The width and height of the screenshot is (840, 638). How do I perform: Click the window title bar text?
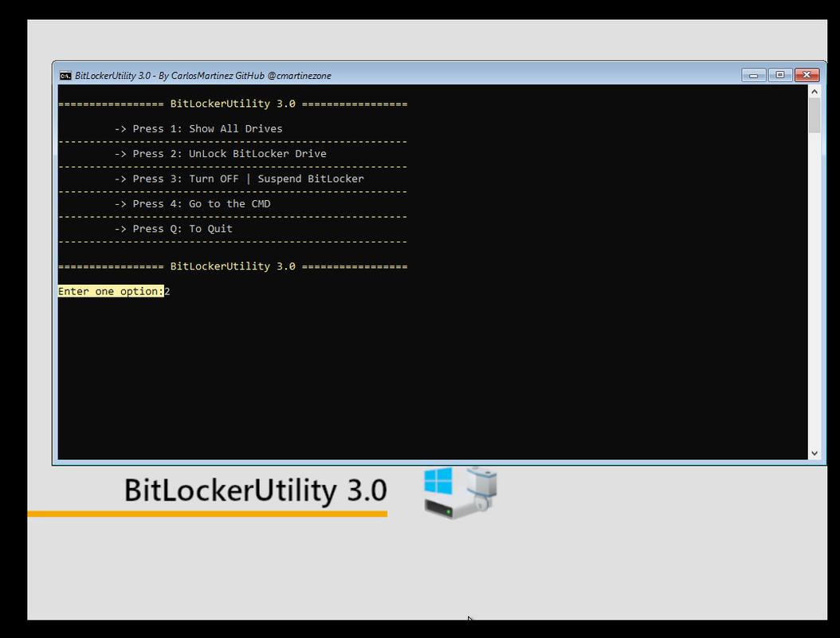tap(203, 76)
